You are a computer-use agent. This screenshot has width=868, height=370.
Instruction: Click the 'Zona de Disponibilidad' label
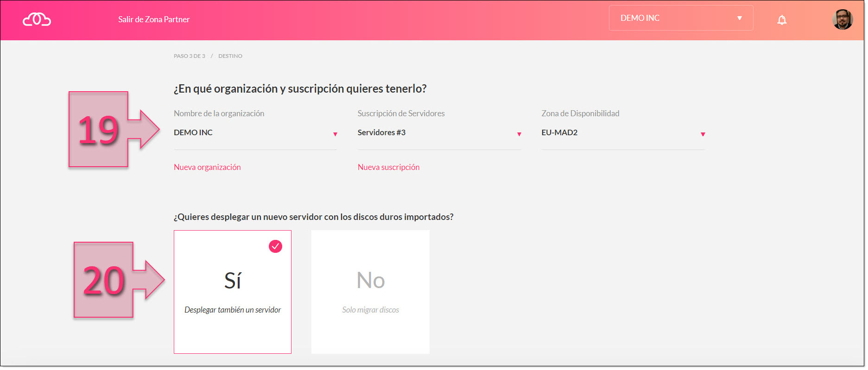[580, 113]
